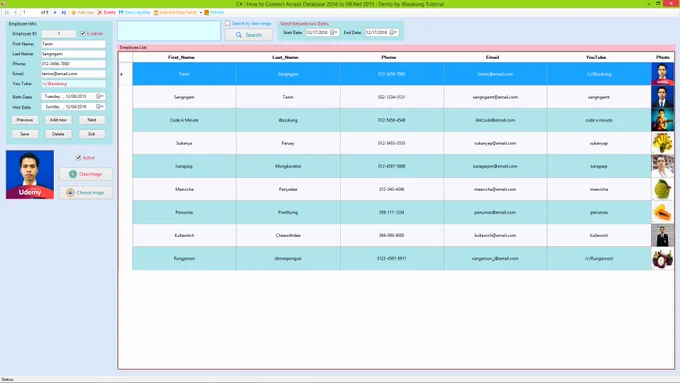The image size is (680, 383).
Task: Select 'Mongkornklai' last name cell
Action: click(288, 166)
